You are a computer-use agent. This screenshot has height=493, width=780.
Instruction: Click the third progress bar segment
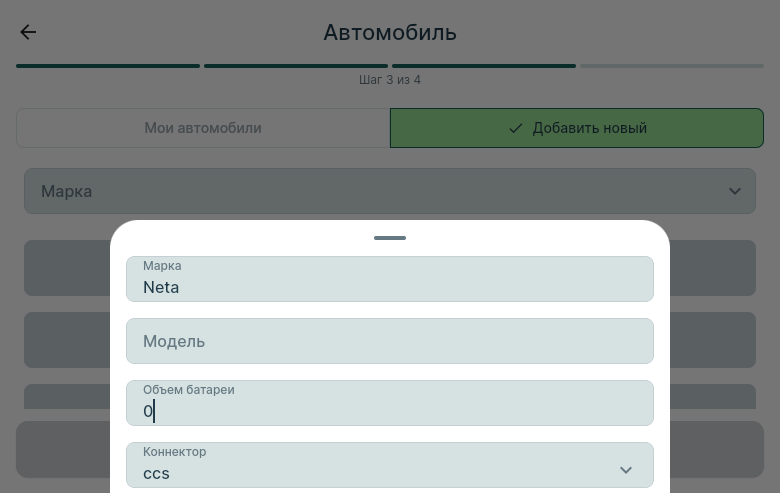coord(484,66)
